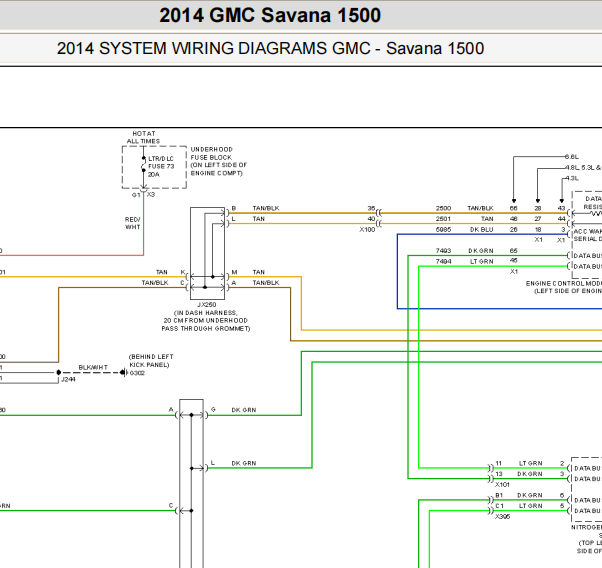Click the '(BEHIND LEFT KICK PANEL)' note
This screenshot has width=602, height=568.
tap(150, 361)
